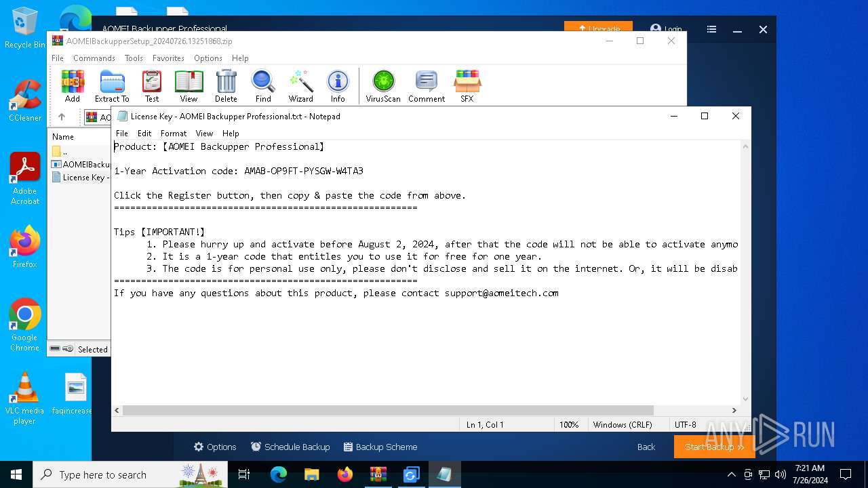Open the Notepad Format menu

[174, 134]
